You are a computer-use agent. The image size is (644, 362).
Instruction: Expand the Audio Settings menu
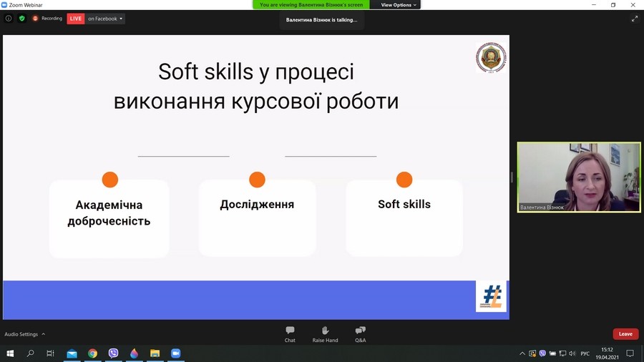[24, 334]
